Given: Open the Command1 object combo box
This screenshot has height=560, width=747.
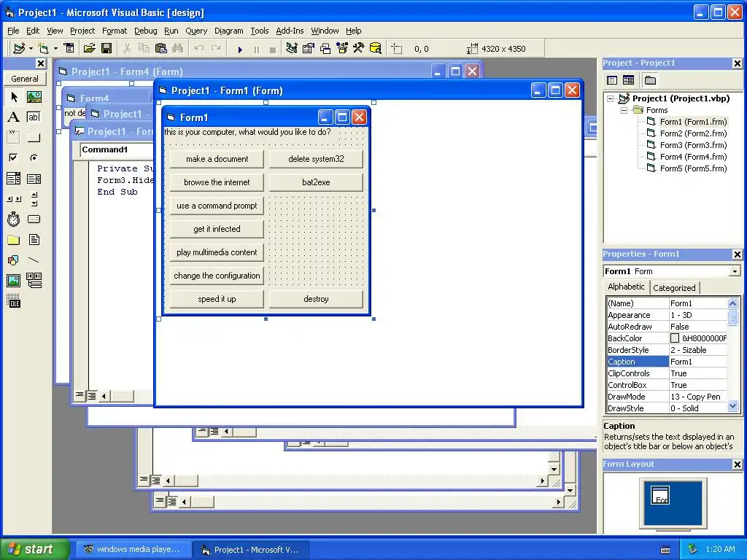Looking at the screenshot, I should coord(117,149).
